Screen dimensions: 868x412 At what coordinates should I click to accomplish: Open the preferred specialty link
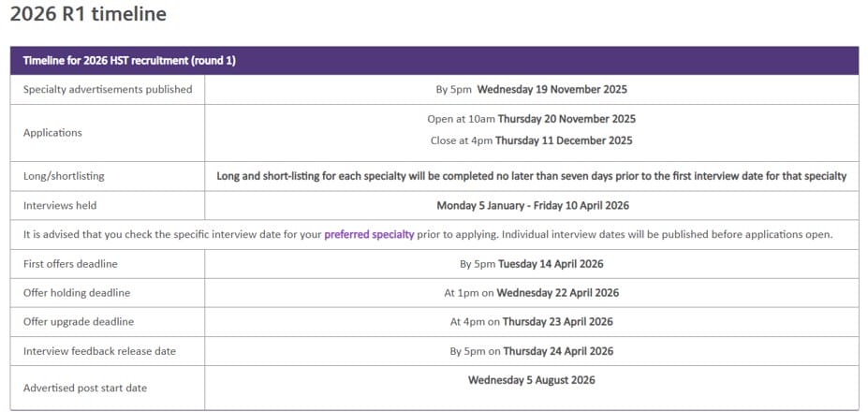[369, 234]
